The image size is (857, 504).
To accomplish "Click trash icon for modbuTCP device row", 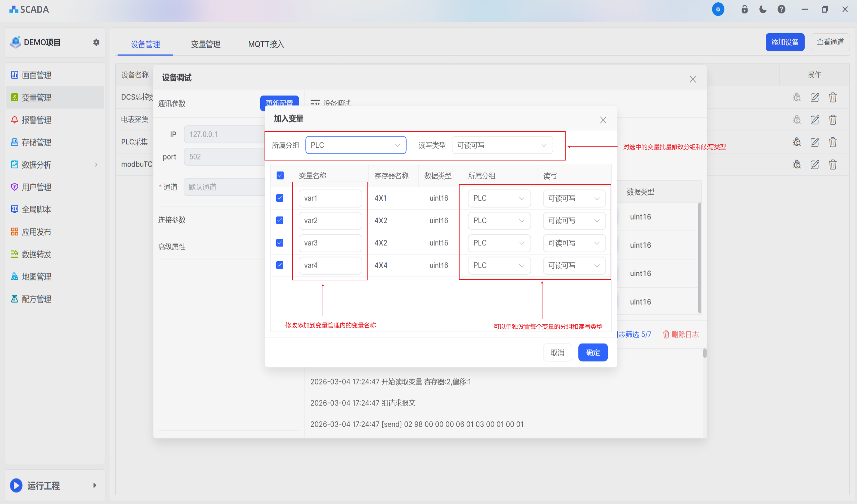I will coord(832,165).
